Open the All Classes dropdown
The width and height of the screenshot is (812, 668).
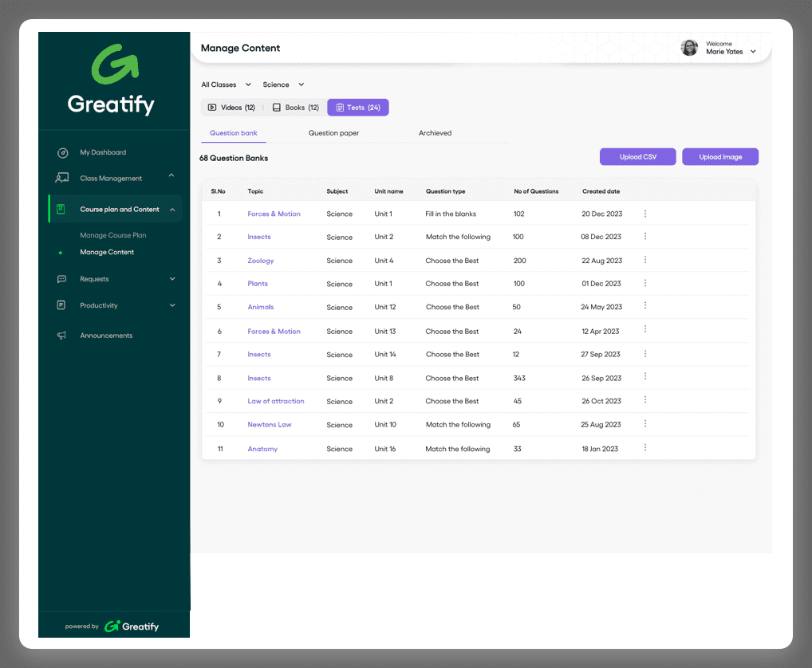click(x=226, y=84)
